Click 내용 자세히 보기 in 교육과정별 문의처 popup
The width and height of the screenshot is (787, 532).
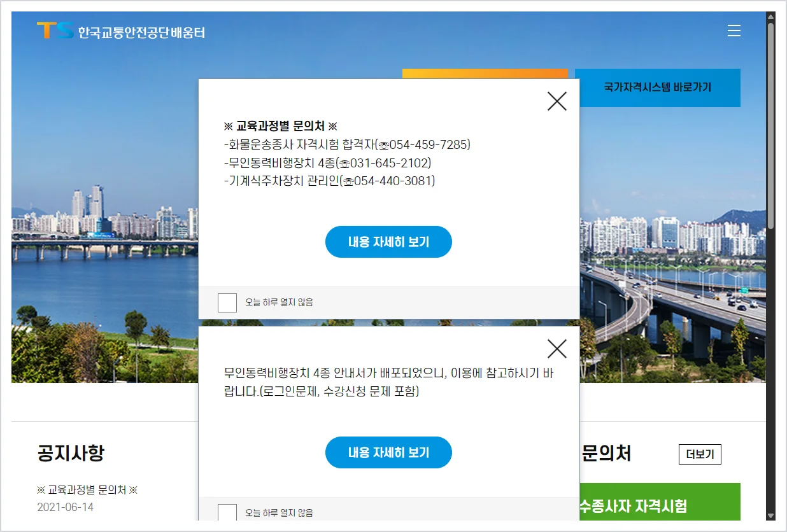click(388, 242)
